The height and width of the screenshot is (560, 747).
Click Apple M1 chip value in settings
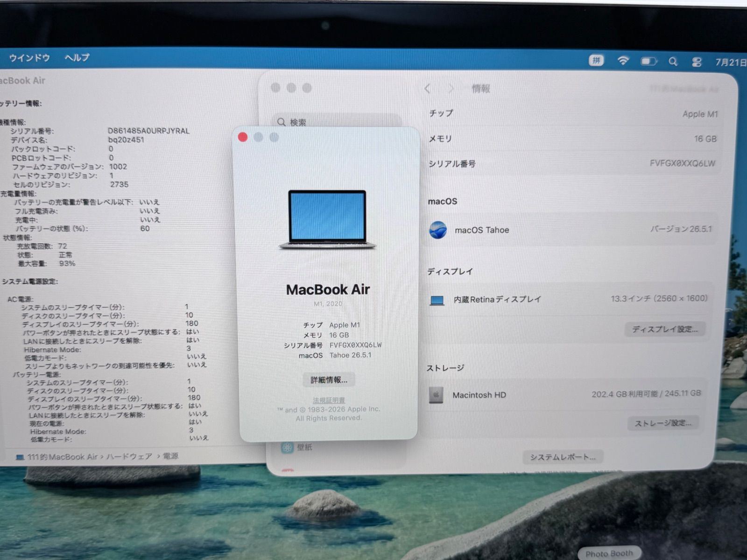[700, 114]
